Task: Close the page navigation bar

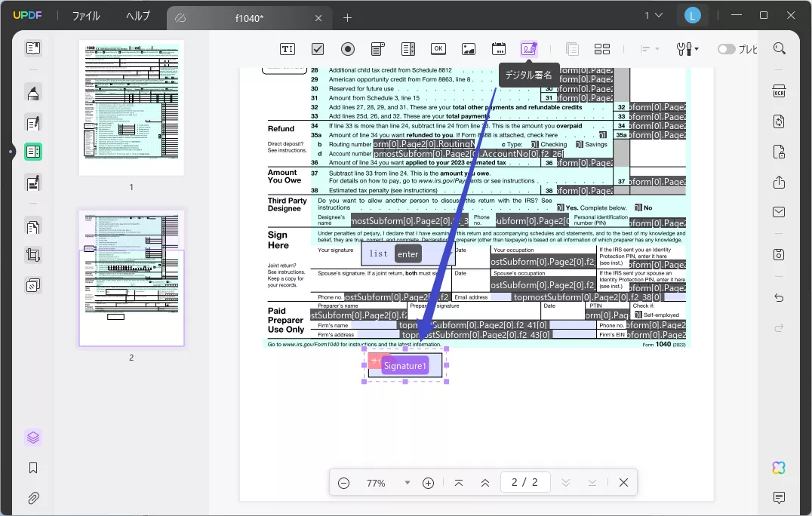Action: pos(623,483)
